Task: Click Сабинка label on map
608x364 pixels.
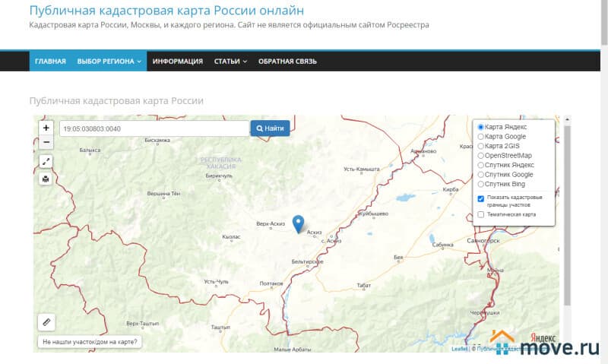Action: (x=443, y=245)
